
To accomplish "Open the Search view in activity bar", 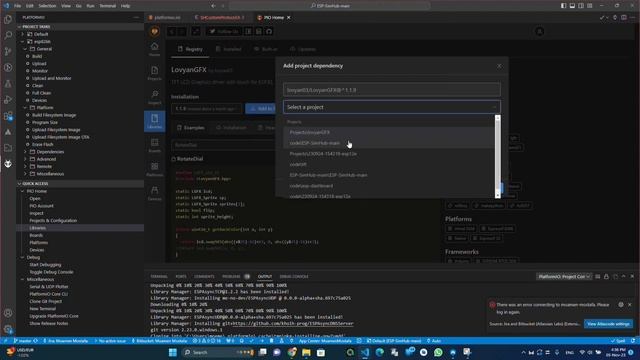I will [x=8, y=35].
